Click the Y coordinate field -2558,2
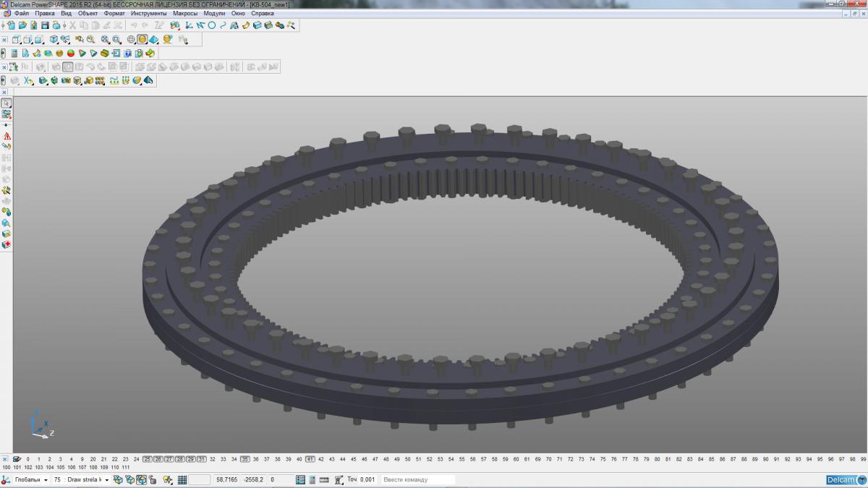This screenshot has height=488, width=868. click(x=254, y=479)
